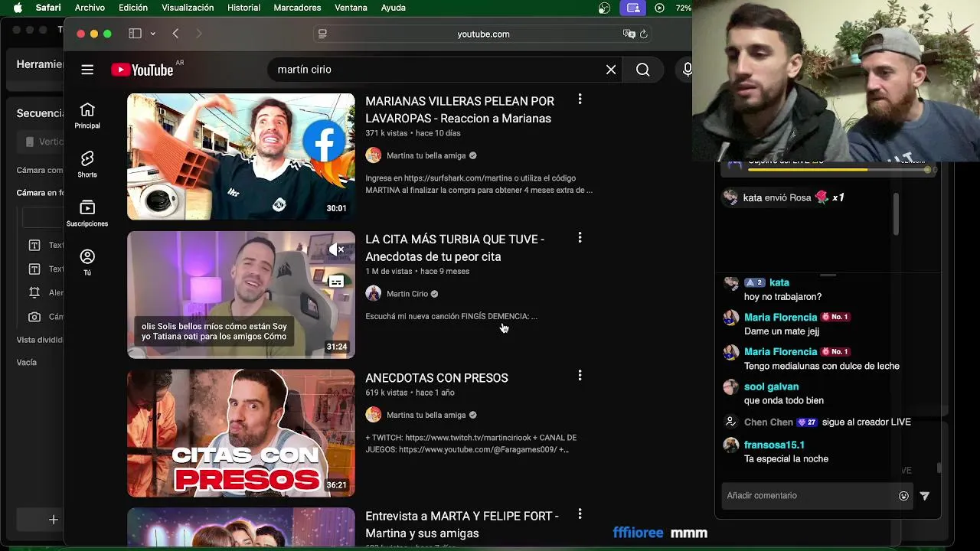Screen dimensions: 980x551
Task: Click the translate icon in the address bar
Action: pyautogui.click(x=629, y=34)
